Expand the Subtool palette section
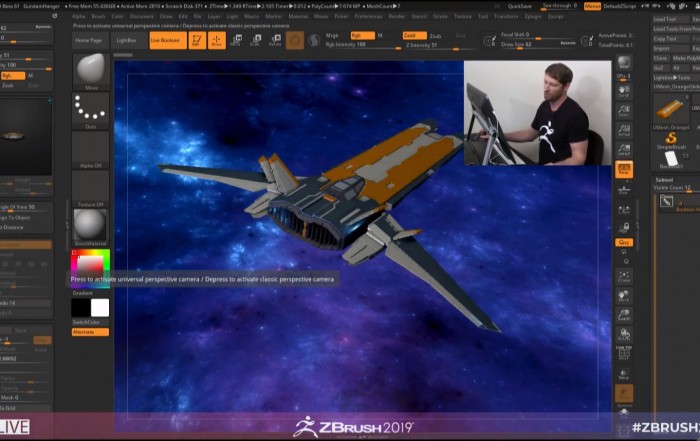 click(665, 180)
